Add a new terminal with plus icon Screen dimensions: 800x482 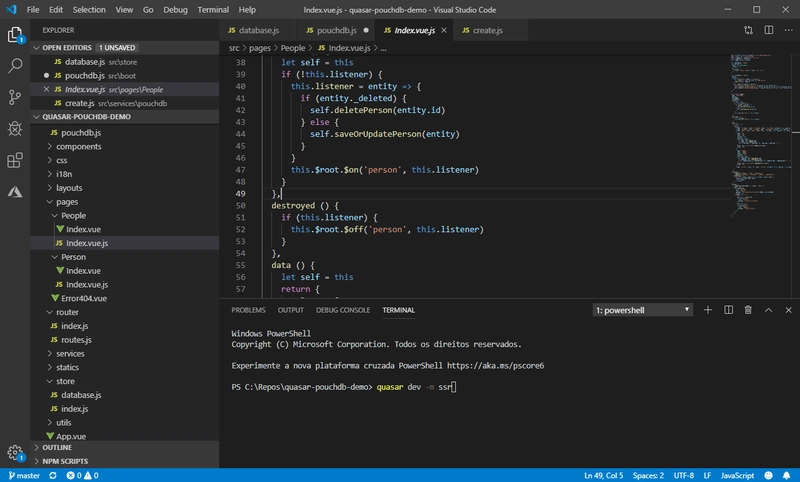708,310
